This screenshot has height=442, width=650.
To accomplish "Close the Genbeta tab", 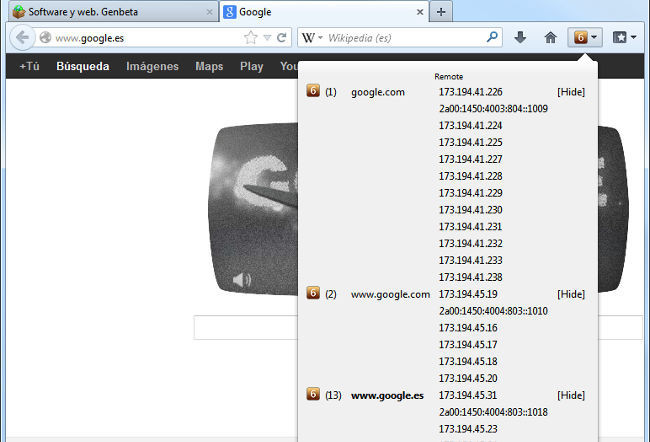I will point(209,12).
